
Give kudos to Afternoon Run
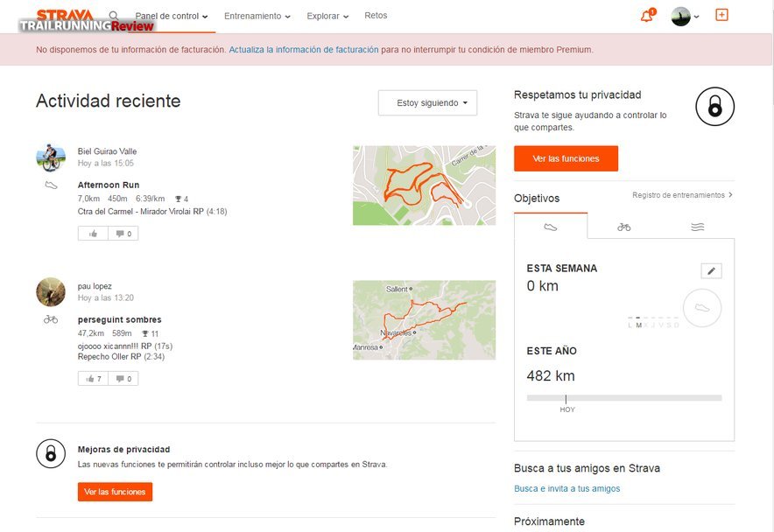(93, 234)
